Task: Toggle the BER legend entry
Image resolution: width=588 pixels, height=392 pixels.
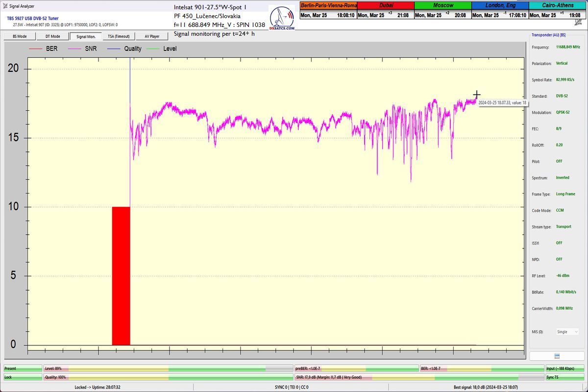Action: [x=43, y=49]
